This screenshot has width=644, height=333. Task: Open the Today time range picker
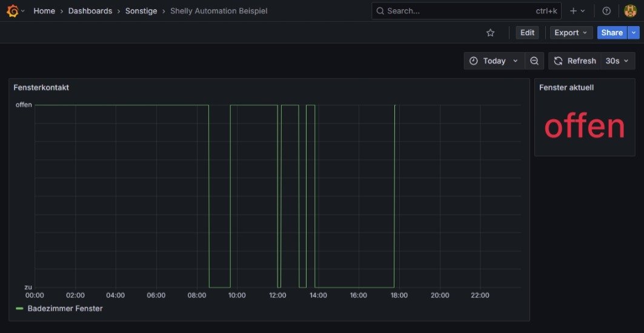[x=494, y=61]
